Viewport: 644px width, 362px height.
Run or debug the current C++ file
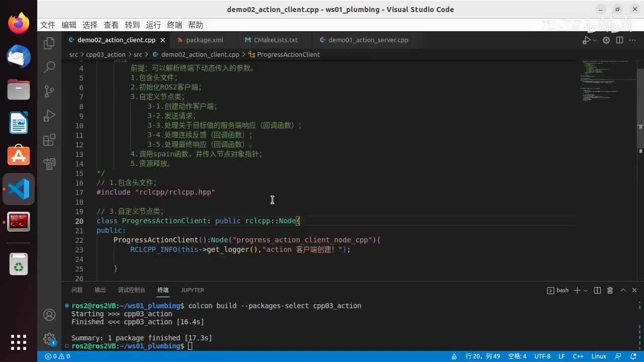pos(587,40)
